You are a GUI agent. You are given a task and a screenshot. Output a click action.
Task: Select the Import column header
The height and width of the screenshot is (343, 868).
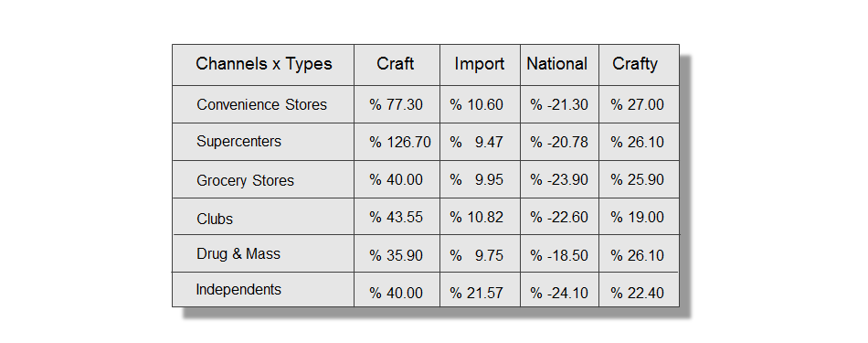point(480,64)
